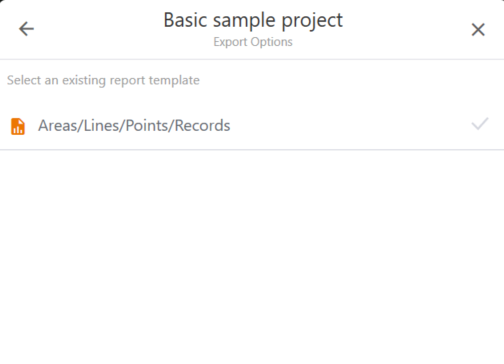The image size is (504, 364).
Task: Click the word Records in template name
Action: 202,126
